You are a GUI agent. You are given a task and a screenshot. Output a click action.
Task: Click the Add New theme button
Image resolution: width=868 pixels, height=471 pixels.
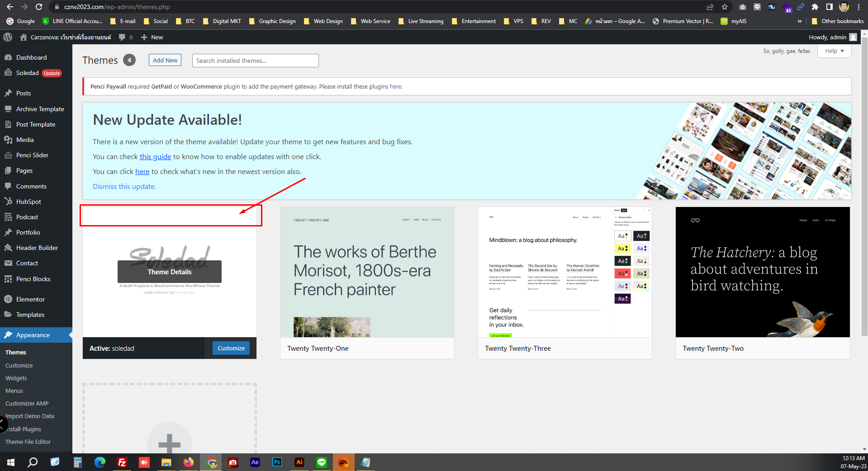[165, 60]
